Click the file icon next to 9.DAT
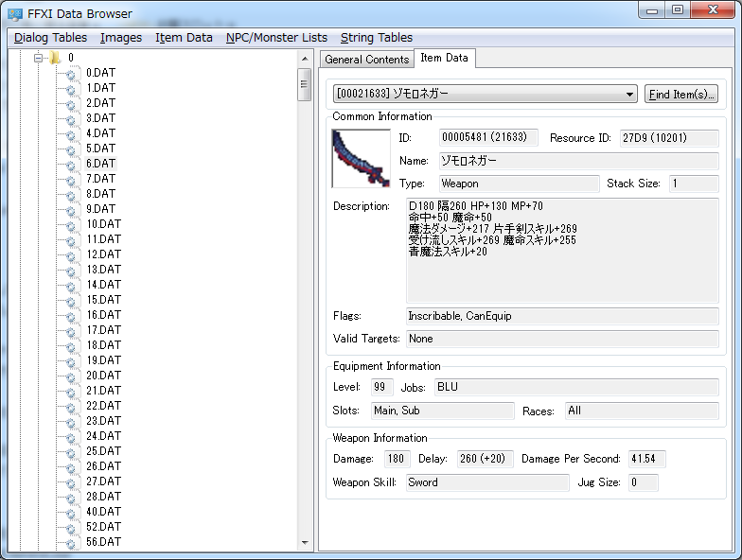The width and height of the screenshot is (742, 560). [71, 210]
